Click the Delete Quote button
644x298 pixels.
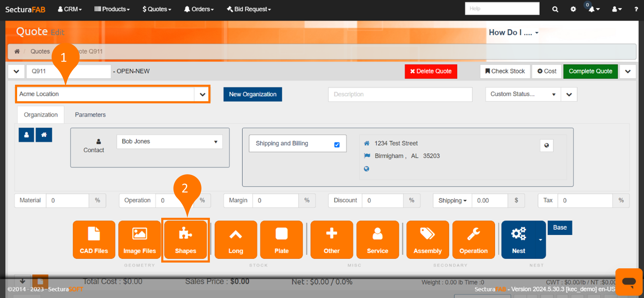pyautogui.click(x=431, y=71)
